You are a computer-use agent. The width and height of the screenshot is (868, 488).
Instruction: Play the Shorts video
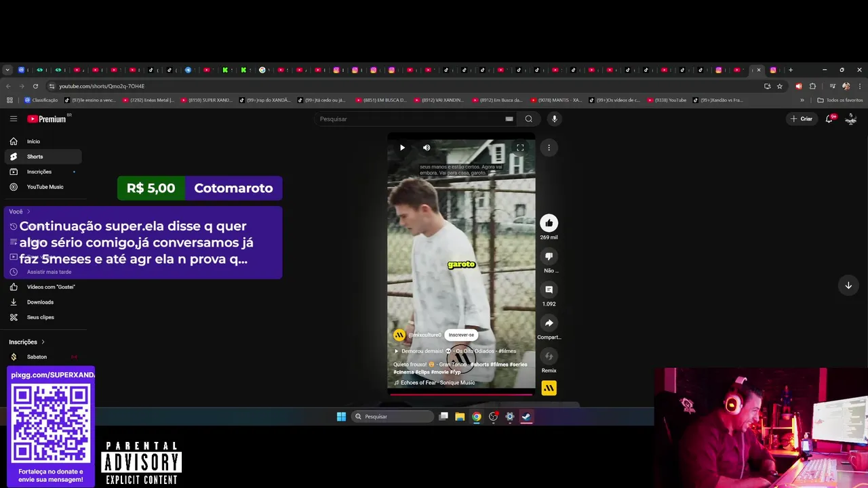tap(402, 147)
